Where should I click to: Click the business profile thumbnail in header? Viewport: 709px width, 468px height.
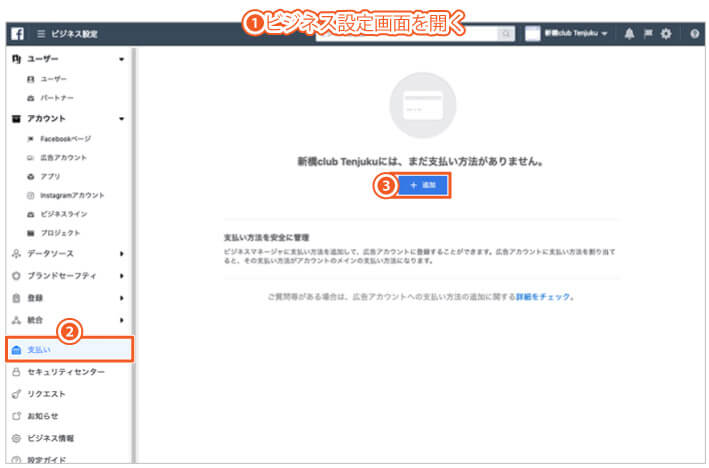coord(532,34)
